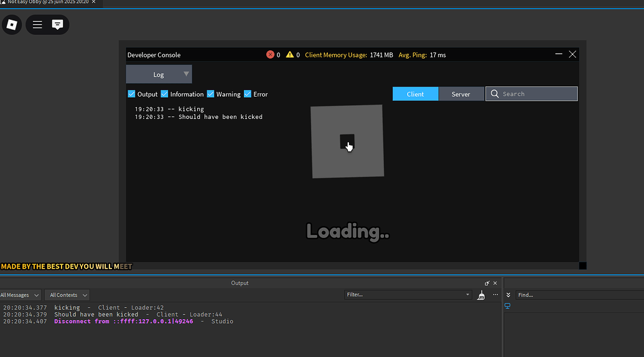
Task: Toggle the Warning checkbox
Action: 210,94
